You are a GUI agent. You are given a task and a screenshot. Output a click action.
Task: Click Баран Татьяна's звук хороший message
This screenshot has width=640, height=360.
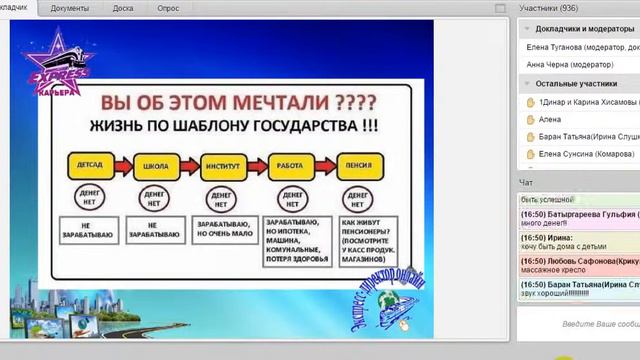(x=580, y=289)
